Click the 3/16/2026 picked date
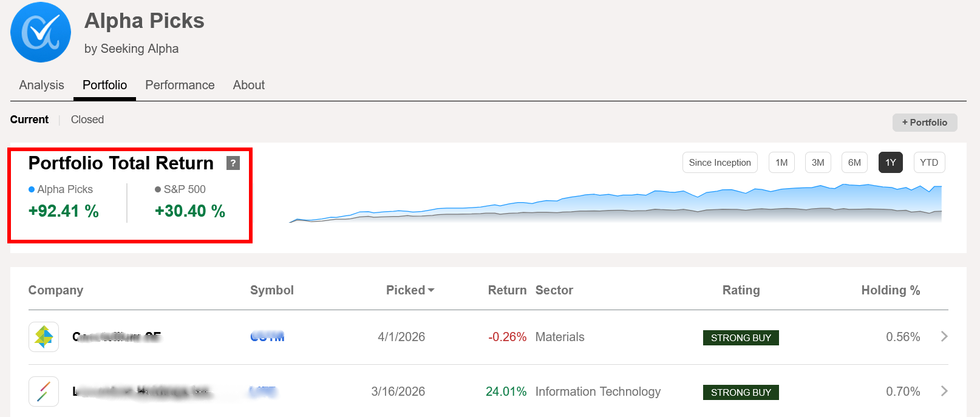Image resolution: width=980 pixels, height=417 pixels. [398, 392]
